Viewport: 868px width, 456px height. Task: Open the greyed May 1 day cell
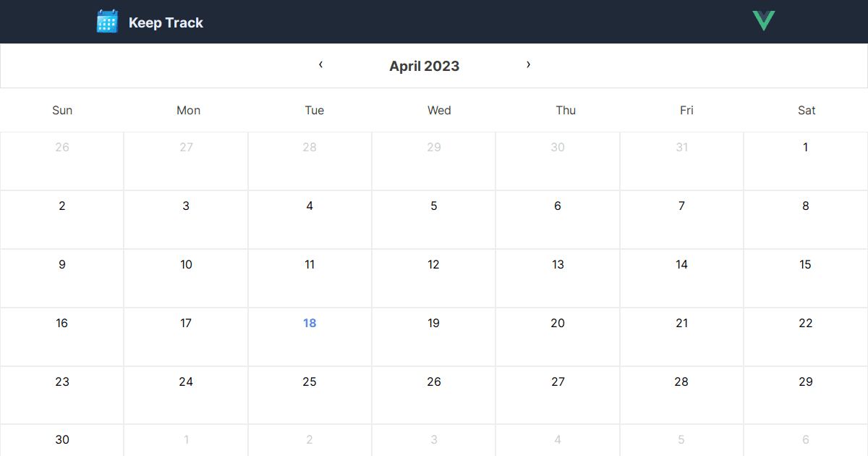click(186, 440)
